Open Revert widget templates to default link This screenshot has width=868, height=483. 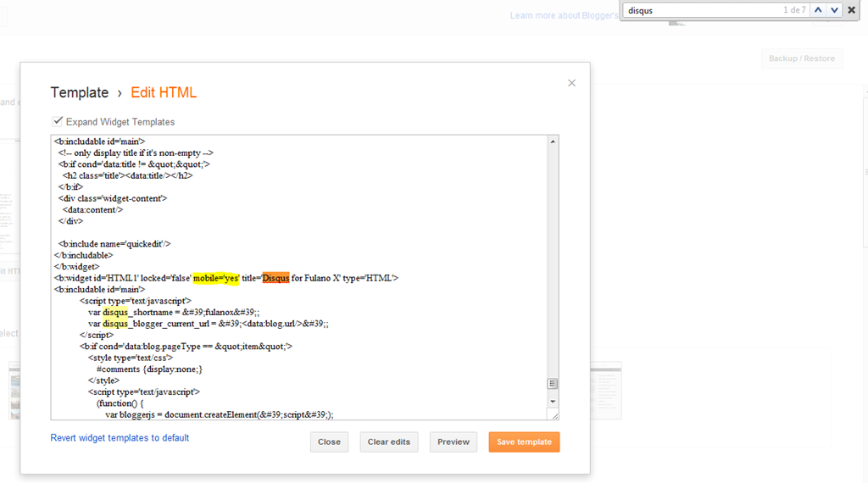120,437
